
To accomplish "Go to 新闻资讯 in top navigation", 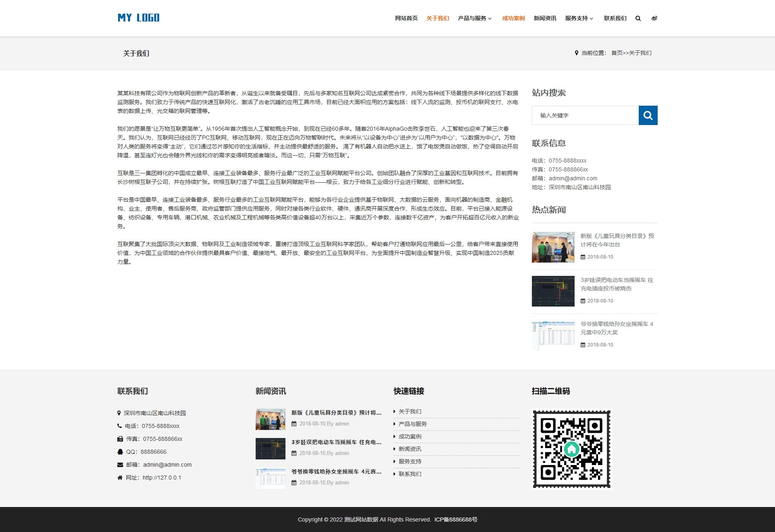I will [x=545, y=18].
